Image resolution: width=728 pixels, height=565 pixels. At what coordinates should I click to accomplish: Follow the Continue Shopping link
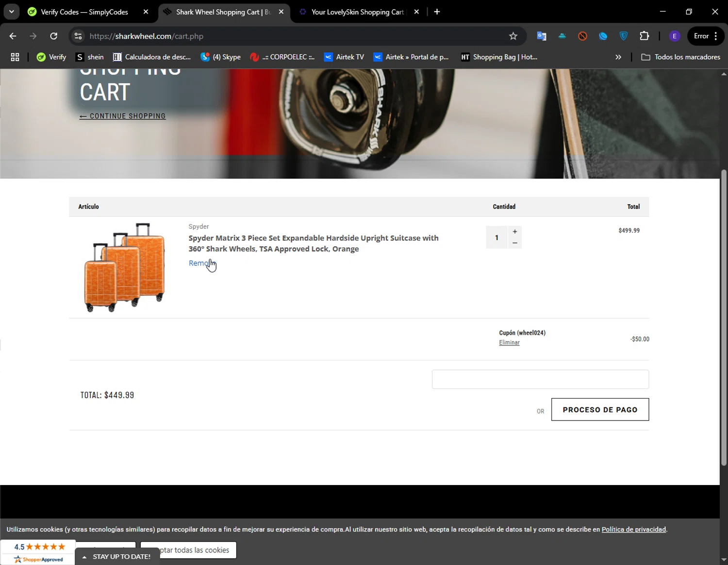coord(123,116)
